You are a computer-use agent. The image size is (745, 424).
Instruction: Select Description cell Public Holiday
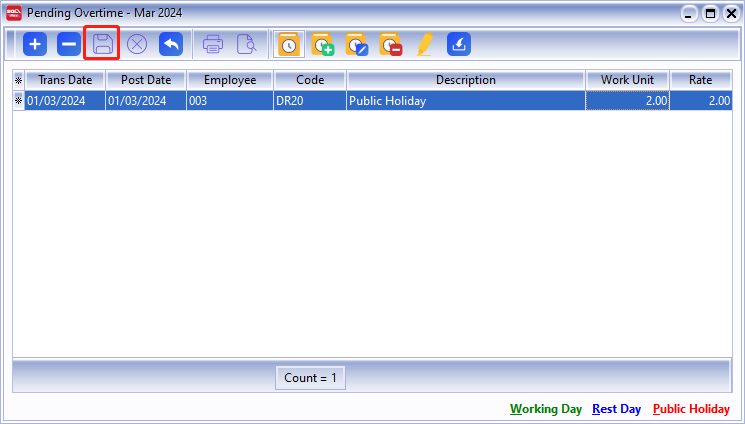coord(466,101)
